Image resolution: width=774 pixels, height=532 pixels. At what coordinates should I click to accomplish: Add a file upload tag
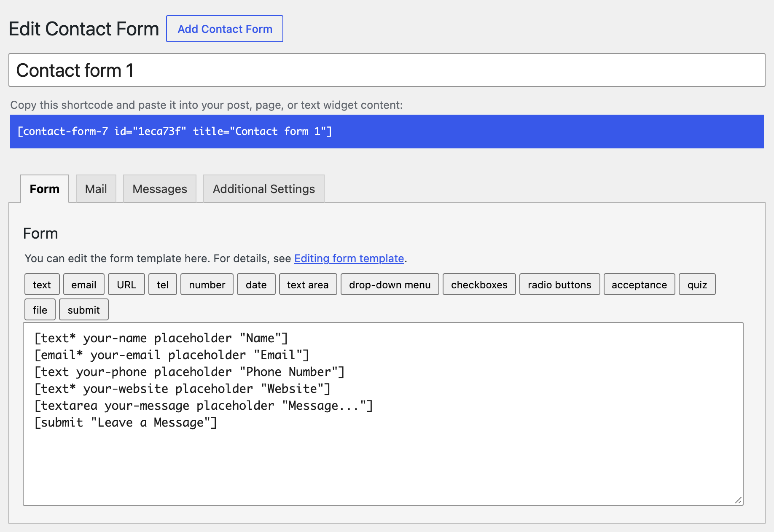[x=40, y=310]
